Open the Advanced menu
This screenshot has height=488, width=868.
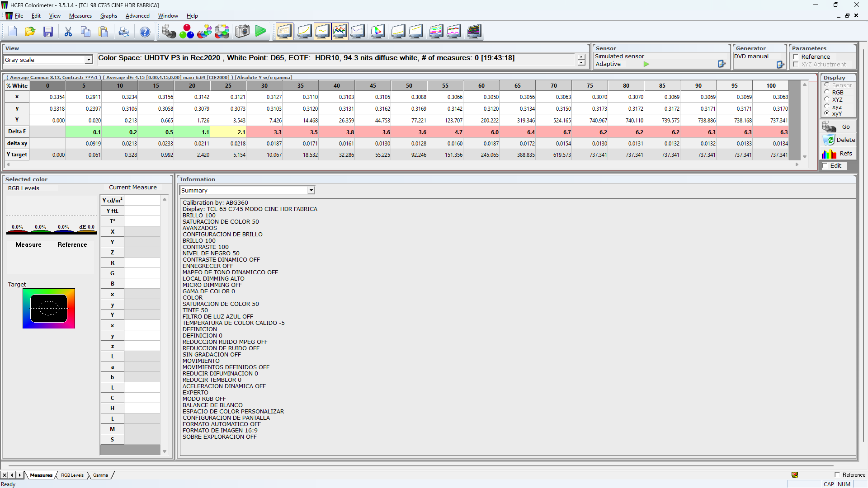[x=137, y=16]
